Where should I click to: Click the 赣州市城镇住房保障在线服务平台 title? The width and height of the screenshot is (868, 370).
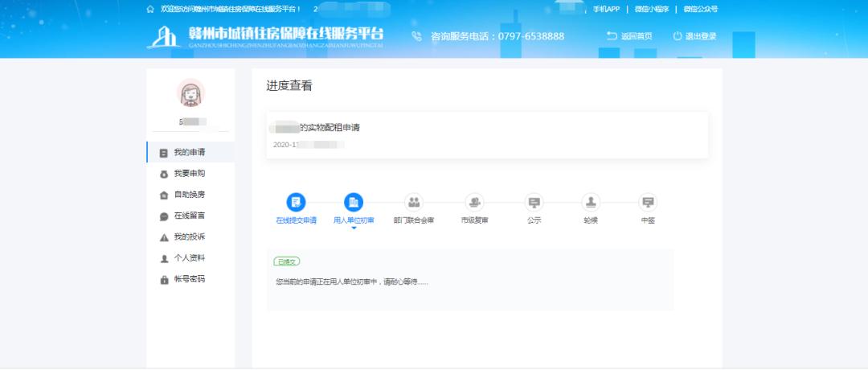click(x=285, y=33)
